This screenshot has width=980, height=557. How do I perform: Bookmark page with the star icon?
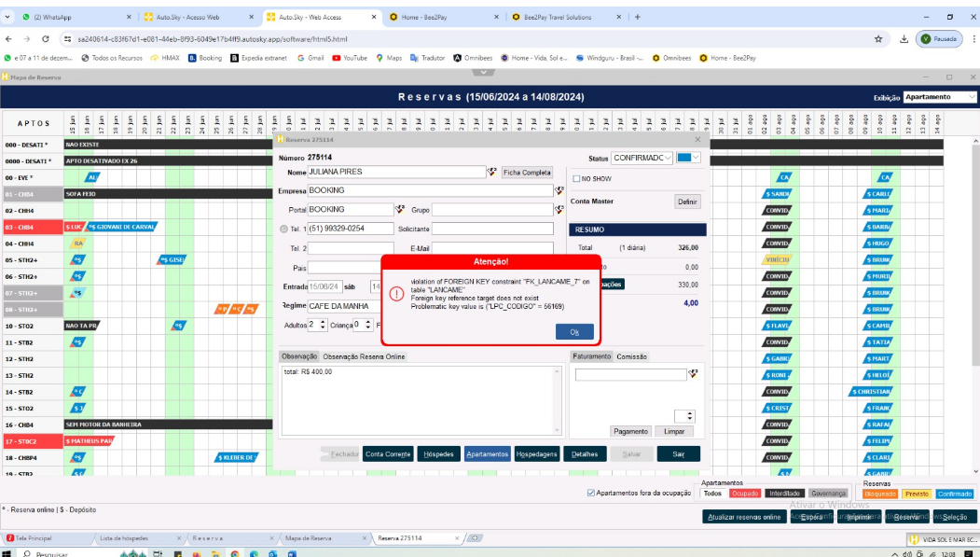coord(878,39)
